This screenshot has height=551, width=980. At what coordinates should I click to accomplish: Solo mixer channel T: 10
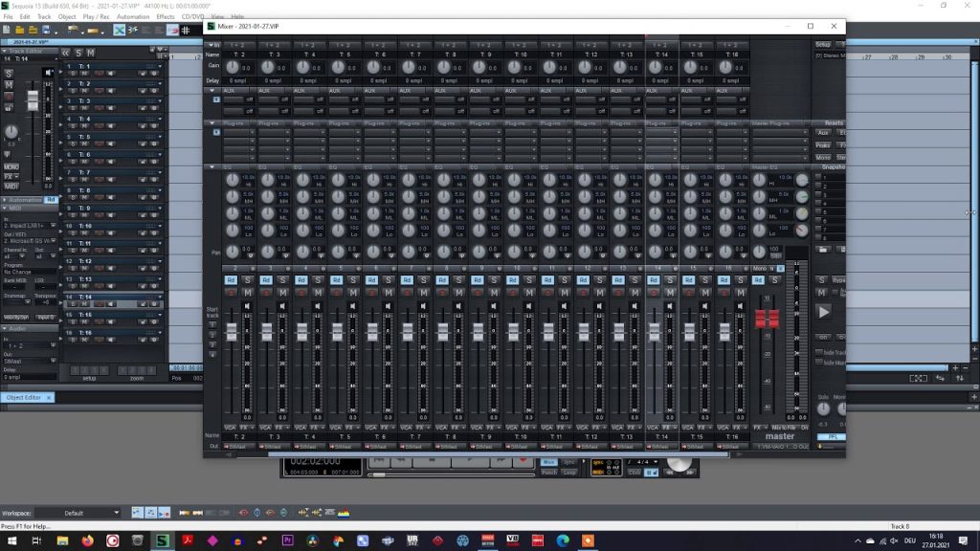(x=528, y=280)
